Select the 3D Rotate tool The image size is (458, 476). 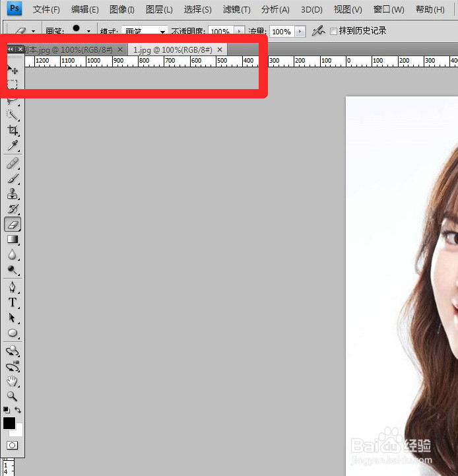13,351
